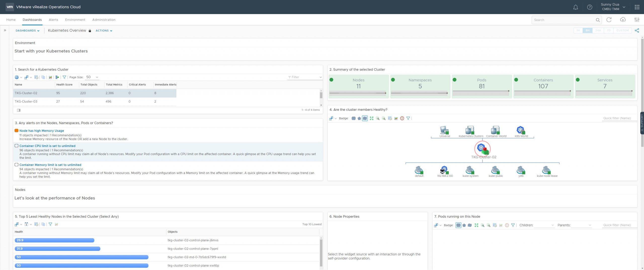The image size is (644, 270).
Task: Select the 192.168.2.130 node icon
Action: click(445, 170)
